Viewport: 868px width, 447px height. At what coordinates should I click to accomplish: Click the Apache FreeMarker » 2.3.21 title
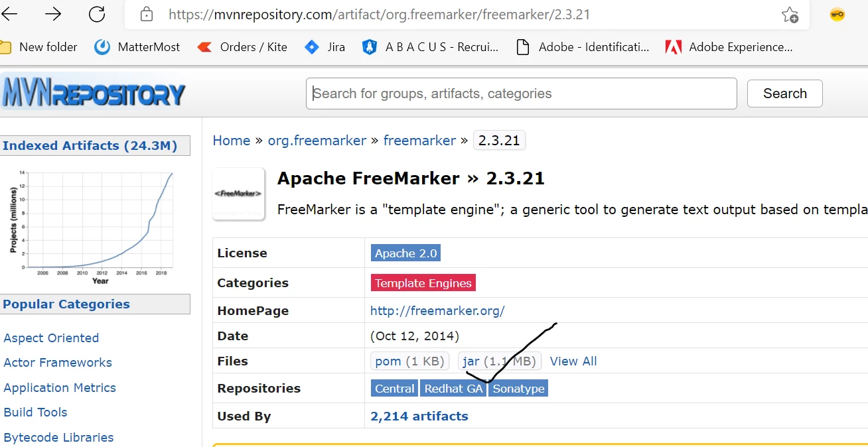click(x=411, y=178)
